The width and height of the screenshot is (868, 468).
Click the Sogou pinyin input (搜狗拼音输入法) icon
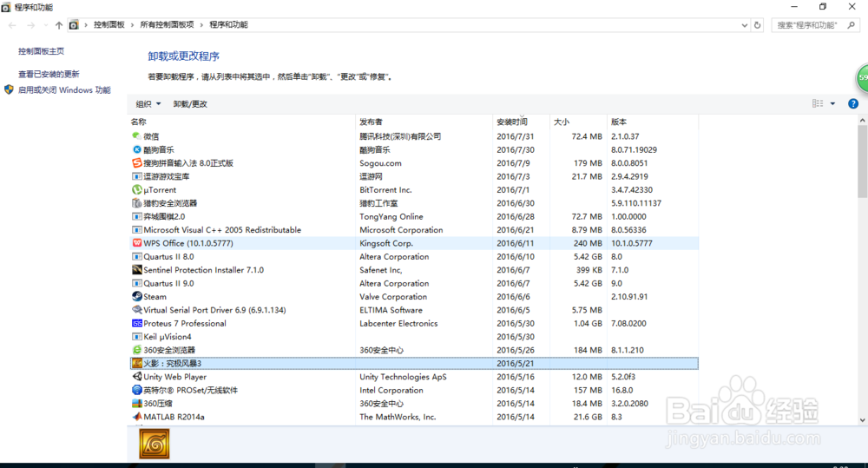[x=137, y=163]
